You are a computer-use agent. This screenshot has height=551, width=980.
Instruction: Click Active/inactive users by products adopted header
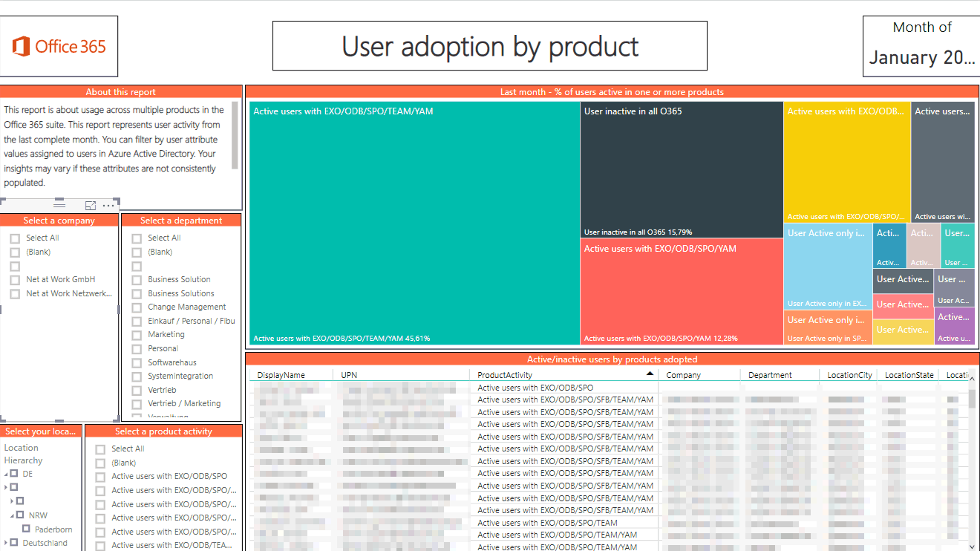[612, 359]
